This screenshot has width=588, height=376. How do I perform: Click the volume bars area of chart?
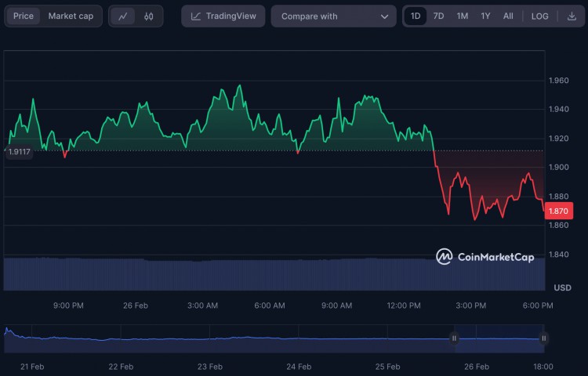pyautogui.click(x=274, y=273)
